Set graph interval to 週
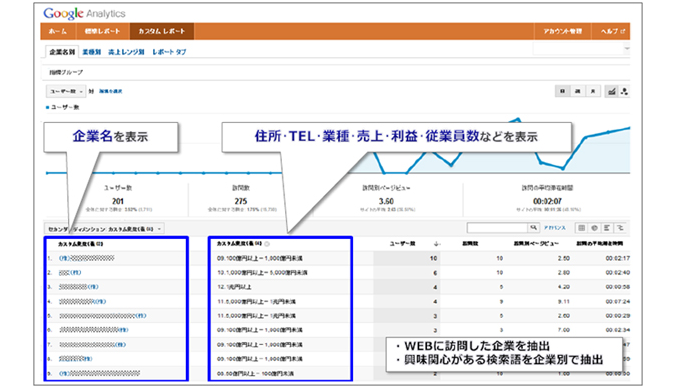This screenshot has height=389, width=680. click(x=578, y=91)
